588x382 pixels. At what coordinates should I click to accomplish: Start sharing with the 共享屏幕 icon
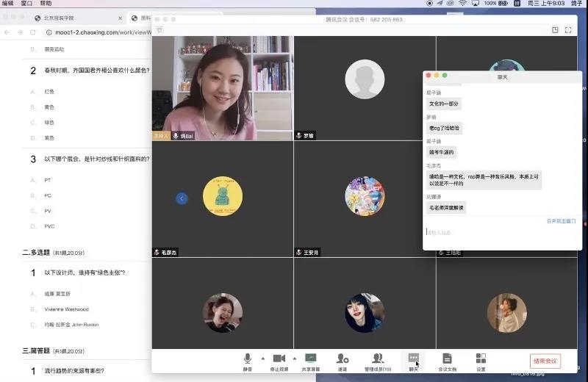click(x=310, y=358)
